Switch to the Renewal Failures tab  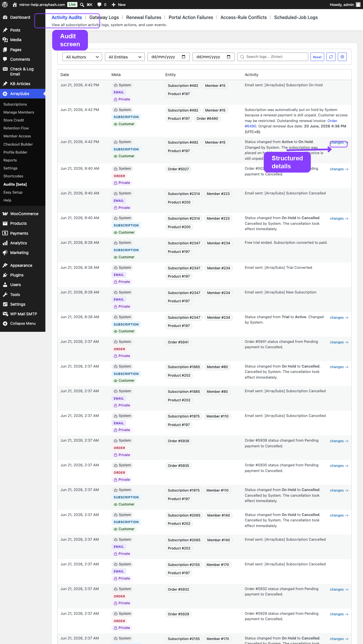coord(144,17)
